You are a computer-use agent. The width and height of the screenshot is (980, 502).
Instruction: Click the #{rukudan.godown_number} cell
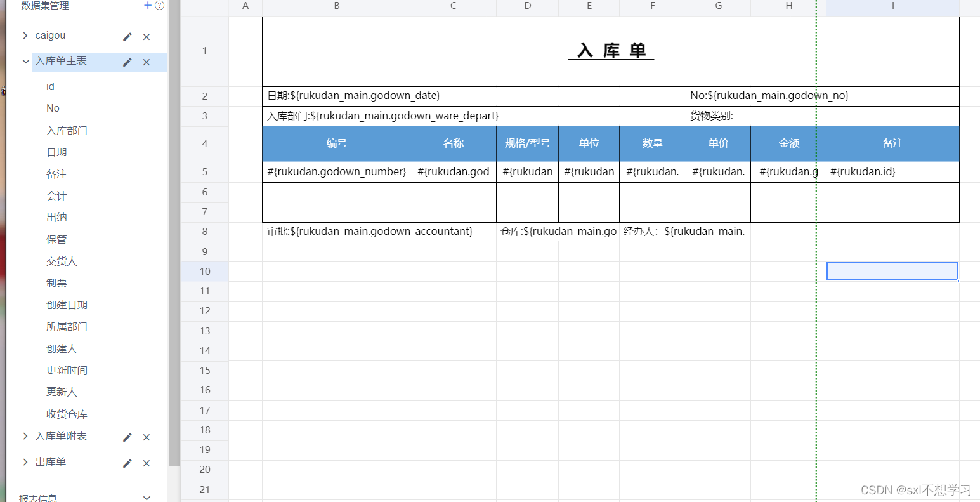point(336,172)
